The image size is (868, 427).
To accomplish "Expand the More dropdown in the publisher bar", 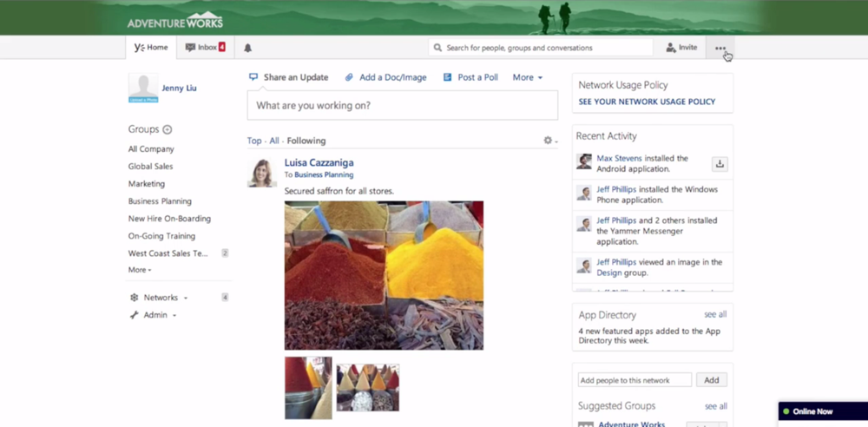I will point(527,77).
